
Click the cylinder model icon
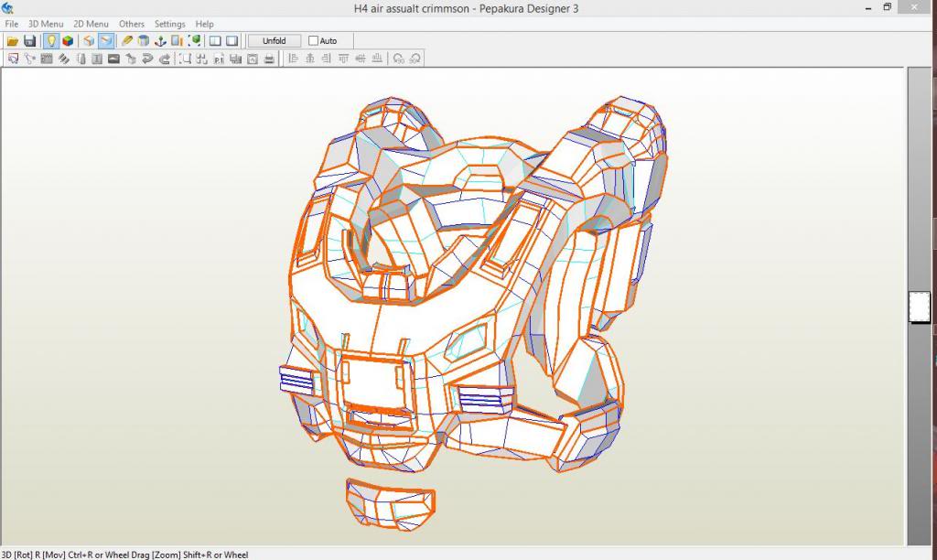(144, 40)
